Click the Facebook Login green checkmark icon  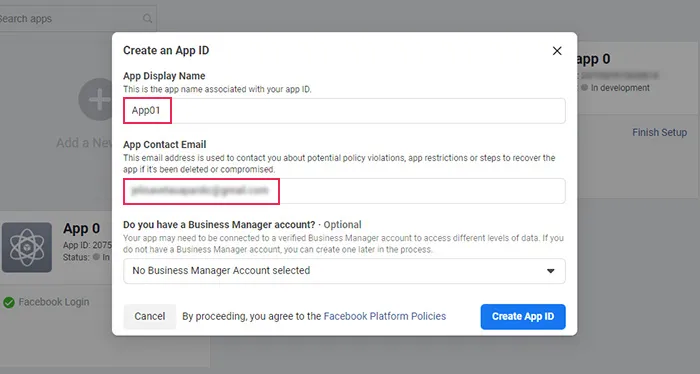[x=8, y=303]
